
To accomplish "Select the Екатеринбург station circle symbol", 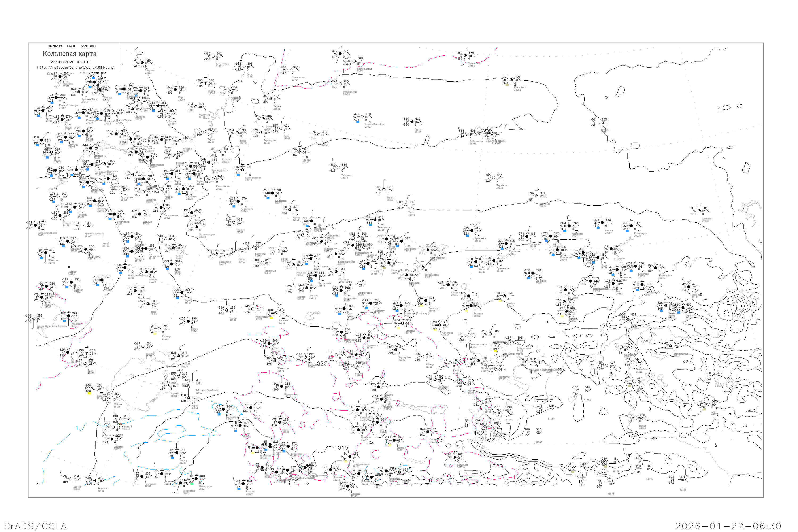I will point(243,170).
